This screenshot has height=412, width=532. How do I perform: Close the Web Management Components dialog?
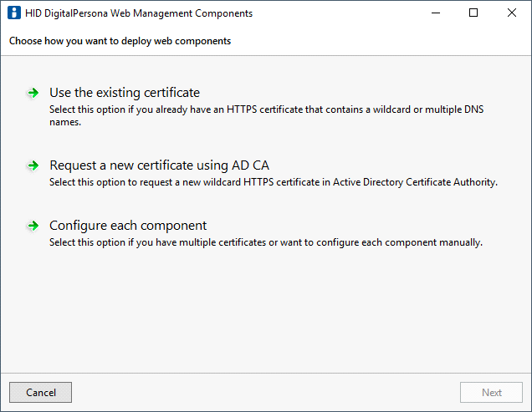click(x=512, y=13)
